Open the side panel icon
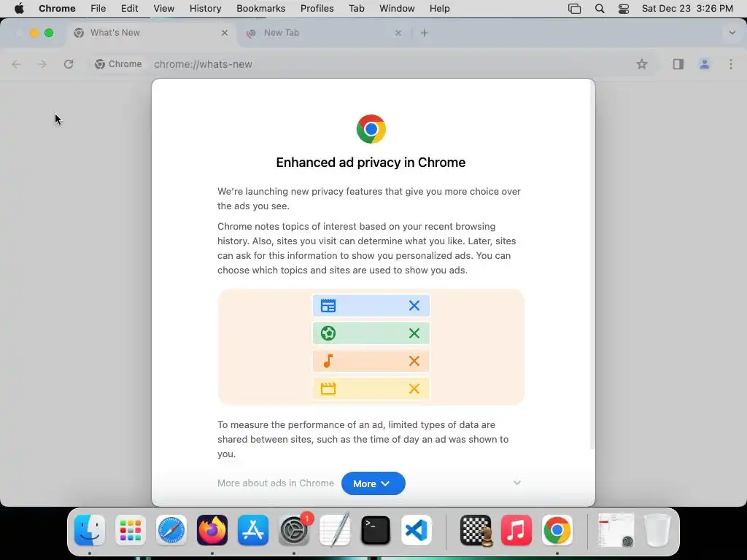Image resolution: width=747 pixels, height=560 pixels. 678,64
